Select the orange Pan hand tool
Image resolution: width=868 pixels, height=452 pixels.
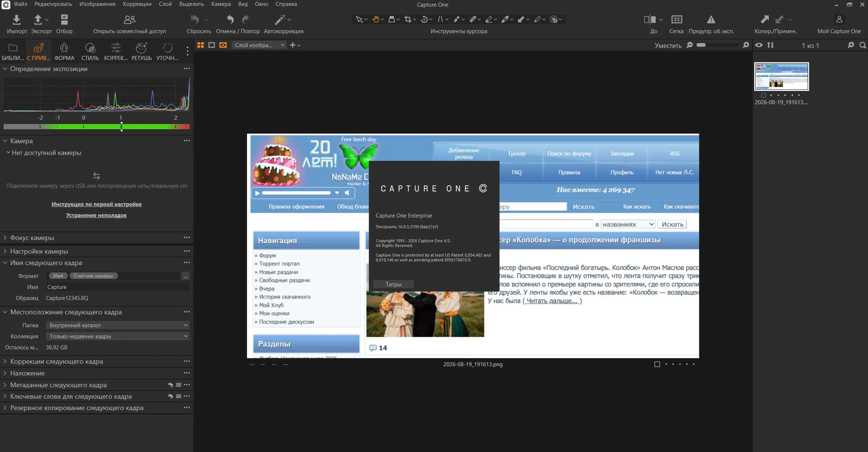(375, 19)
